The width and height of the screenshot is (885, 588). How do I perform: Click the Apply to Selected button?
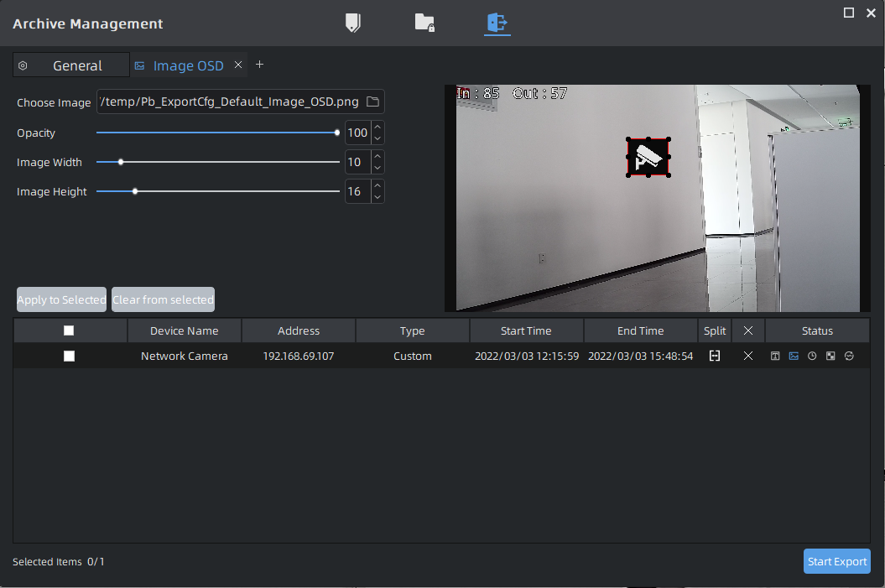[x=61, y=299]
